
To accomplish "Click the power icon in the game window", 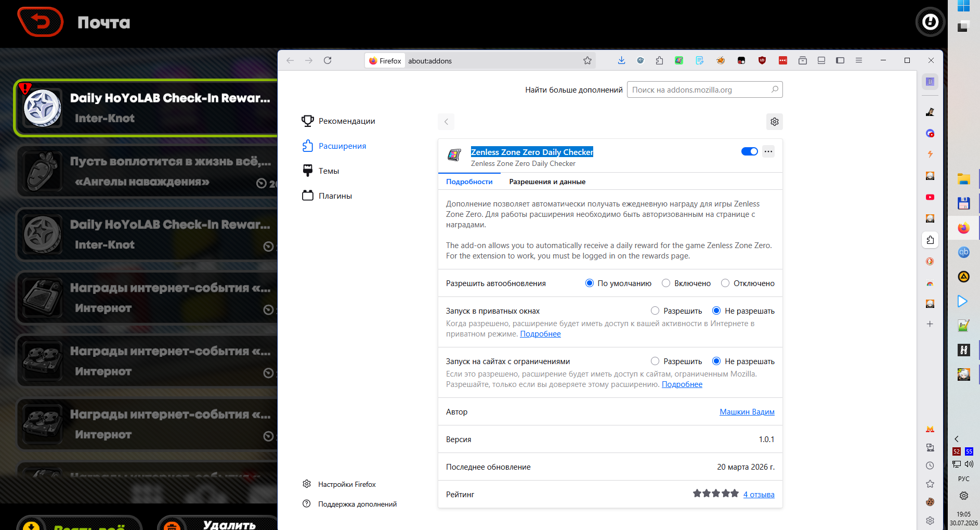I will click(x=930, y=22).
